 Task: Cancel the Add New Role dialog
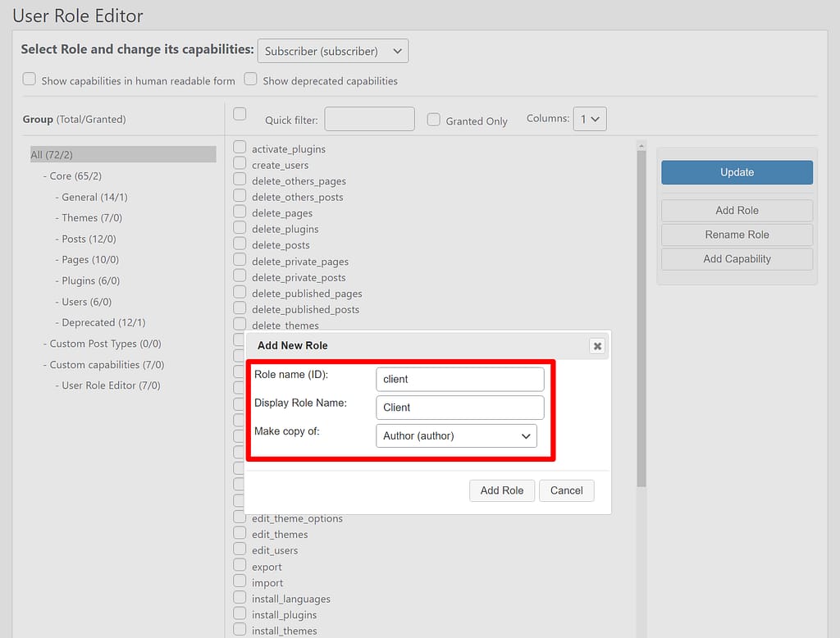pos(566,490)
